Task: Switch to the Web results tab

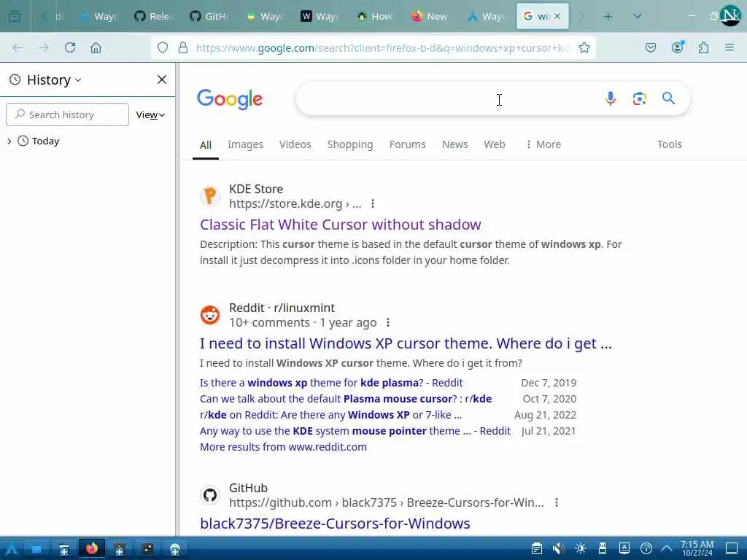Action: pyautogui.click(x=495, y=144)
